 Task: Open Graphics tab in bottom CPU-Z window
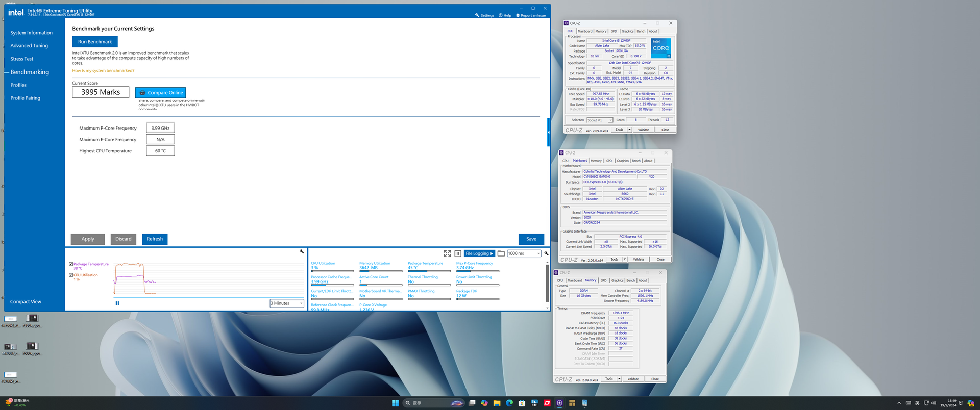618,280
